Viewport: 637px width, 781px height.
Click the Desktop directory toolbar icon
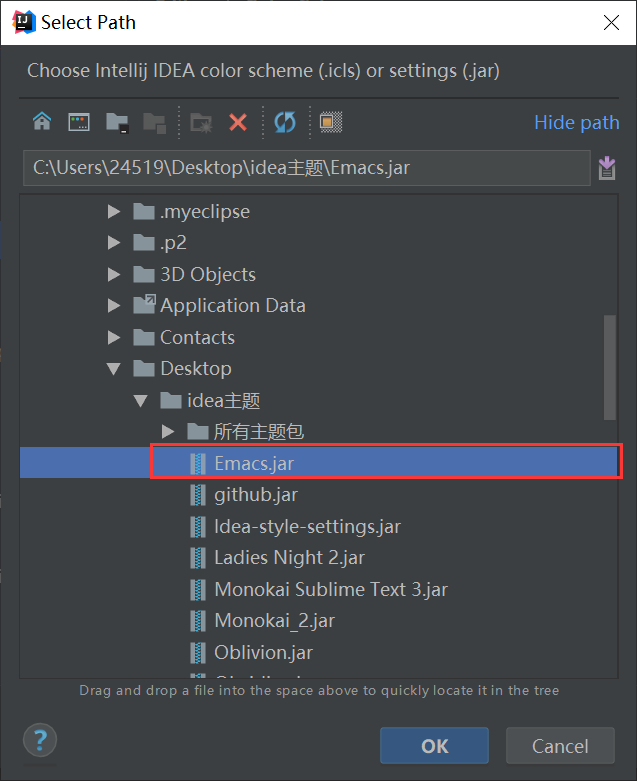[79, 122]
